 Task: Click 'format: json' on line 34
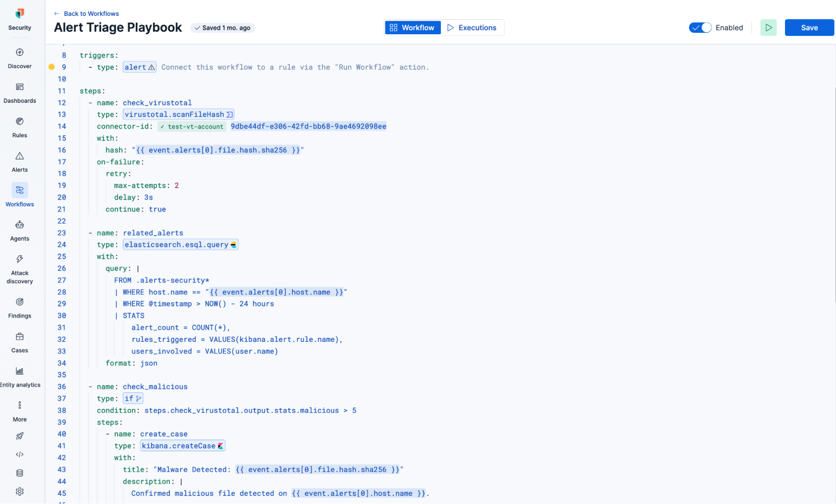coord(131,363)
